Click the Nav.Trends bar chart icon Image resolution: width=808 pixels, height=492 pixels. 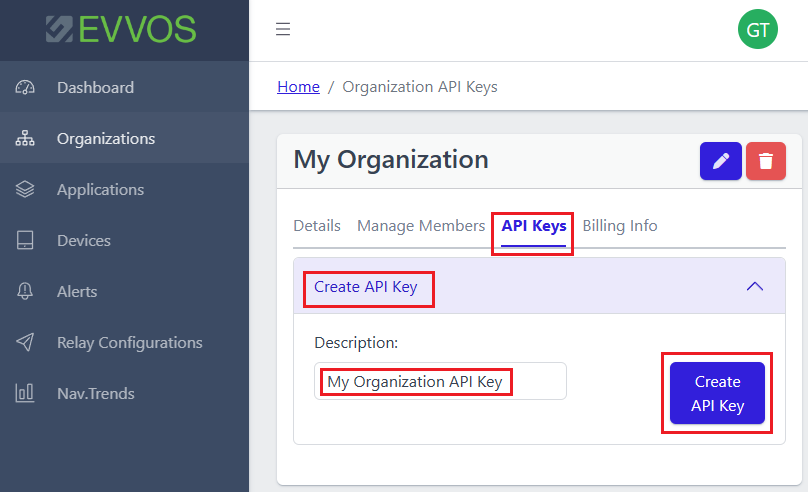25,393
